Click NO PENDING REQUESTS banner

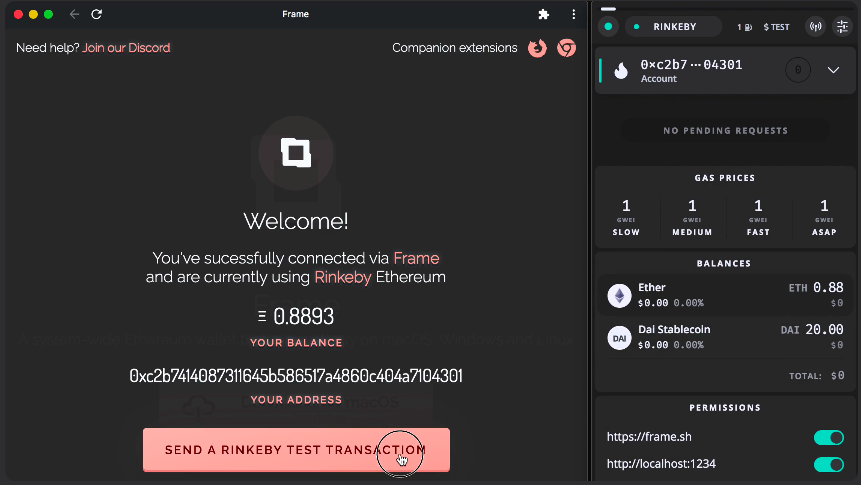click(725, 131)
